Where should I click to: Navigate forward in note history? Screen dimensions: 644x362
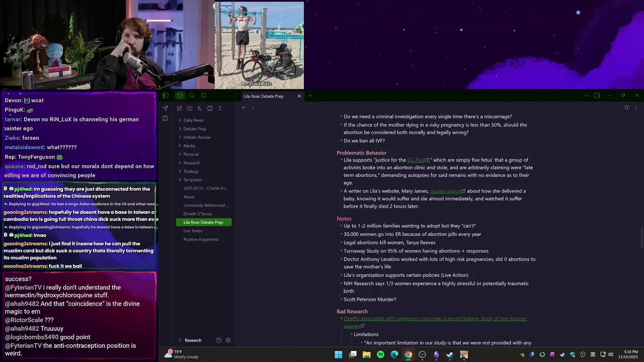point(253,108)
